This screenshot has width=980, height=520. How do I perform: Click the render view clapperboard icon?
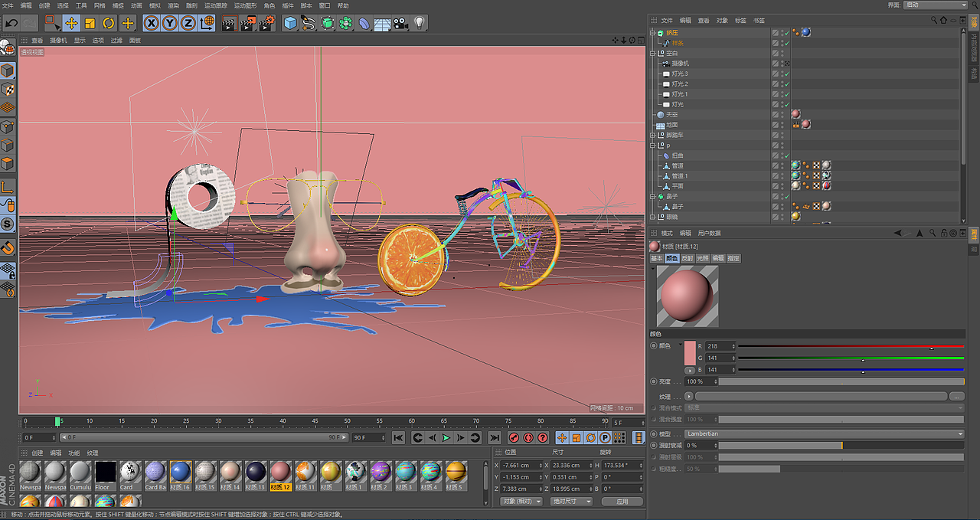[228, 23]
